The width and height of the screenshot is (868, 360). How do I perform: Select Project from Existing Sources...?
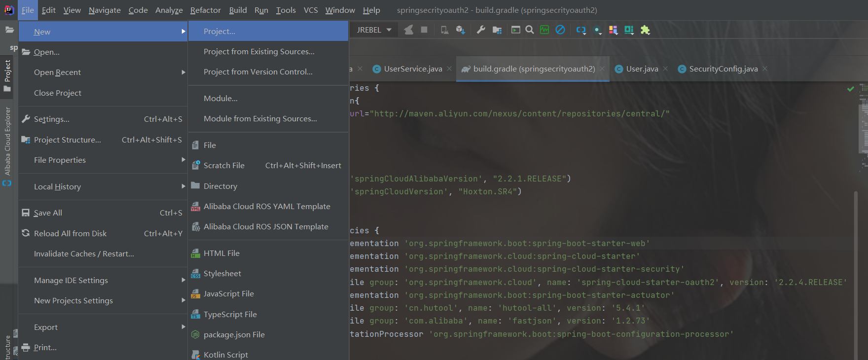pos(268,51)
